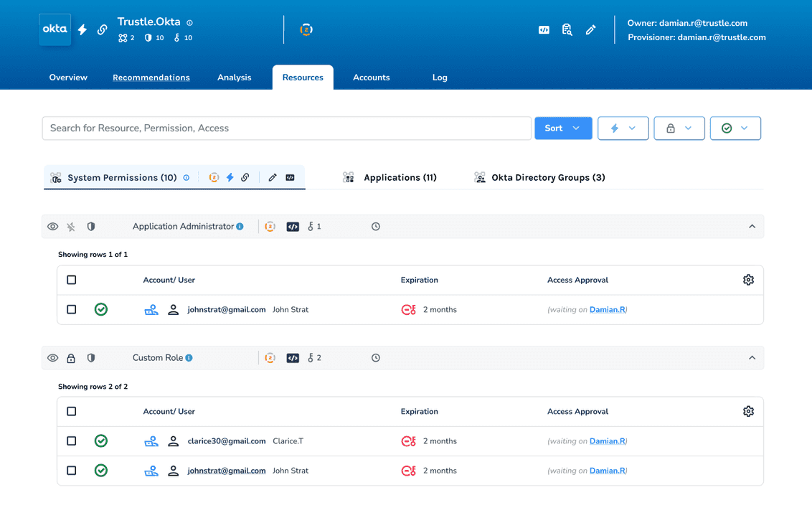
Task: Toggle visibility eye on Application Administrator
Action: point(53,227)
